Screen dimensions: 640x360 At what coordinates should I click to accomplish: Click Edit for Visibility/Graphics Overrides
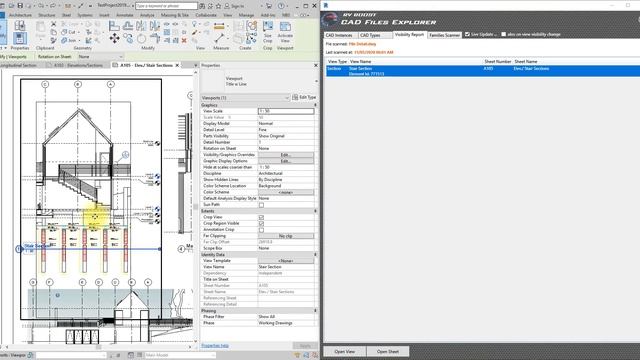pyautogui.click(x=286, y=155)
